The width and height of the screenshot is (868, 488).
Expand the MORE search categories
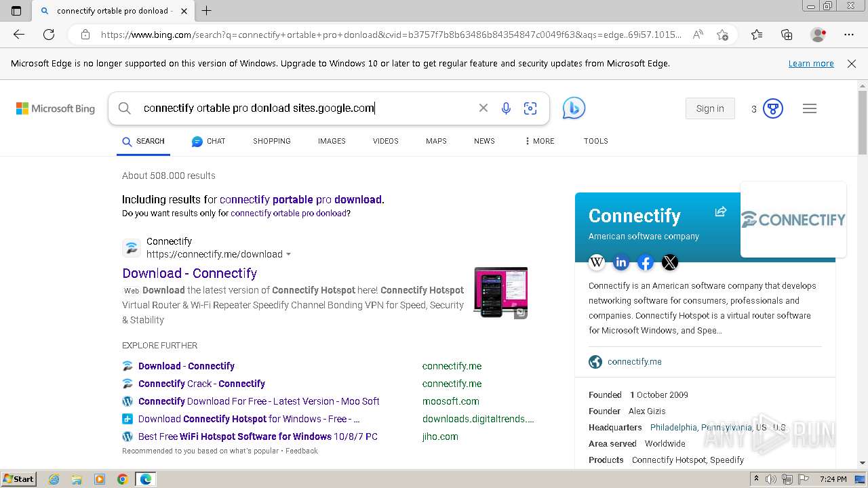coord(539,141)
